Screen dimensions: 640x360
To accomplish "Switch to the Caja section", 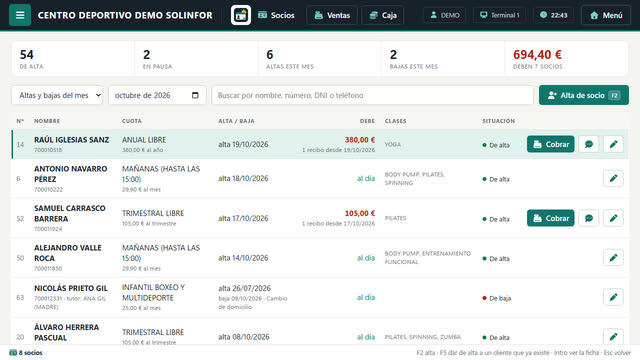I will coord(383,15).
